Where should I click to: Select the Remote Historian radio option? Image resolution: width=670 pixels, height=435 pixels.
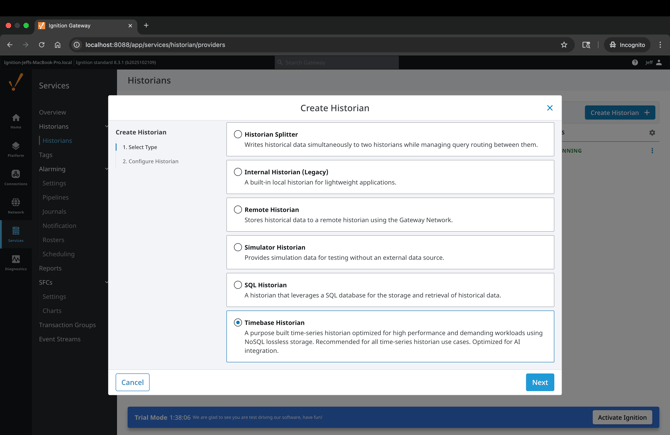coord(238,210)
